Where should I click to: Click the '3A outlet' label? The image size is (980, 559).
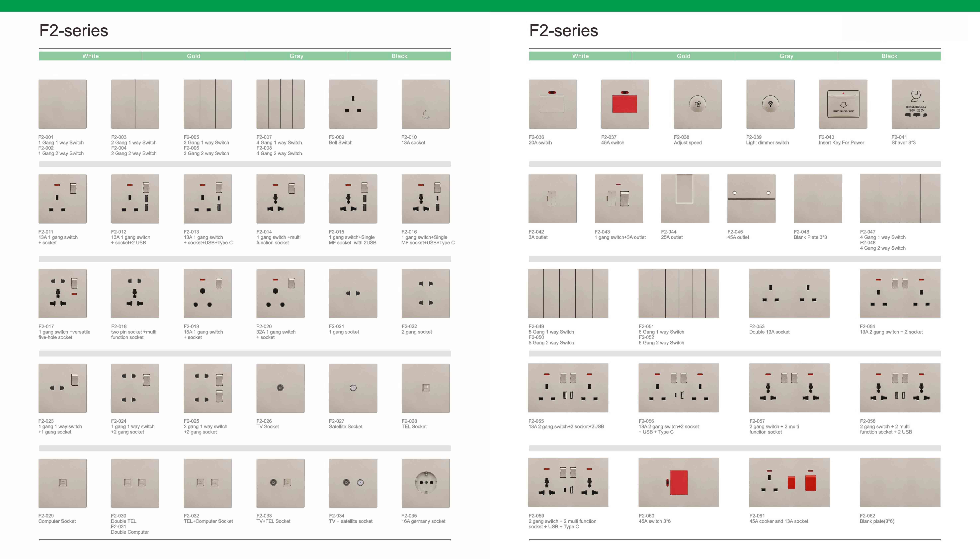click(x=538, y=238)
